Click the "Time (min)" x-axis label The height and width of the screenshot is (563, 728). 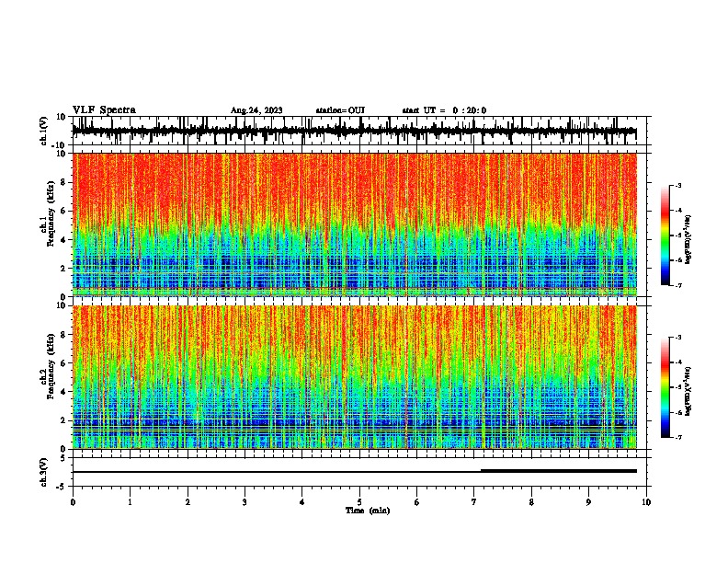click(x=368, y=511)
